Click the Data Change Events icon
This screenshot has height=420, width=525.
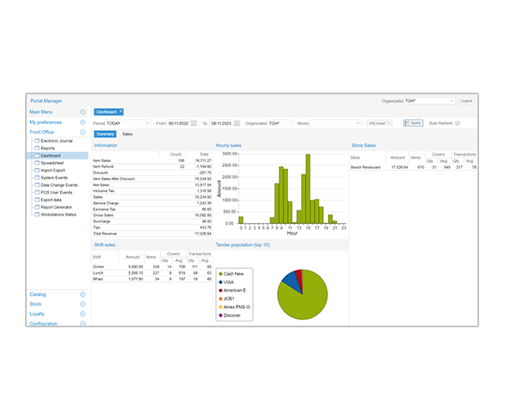click(38, 185)
